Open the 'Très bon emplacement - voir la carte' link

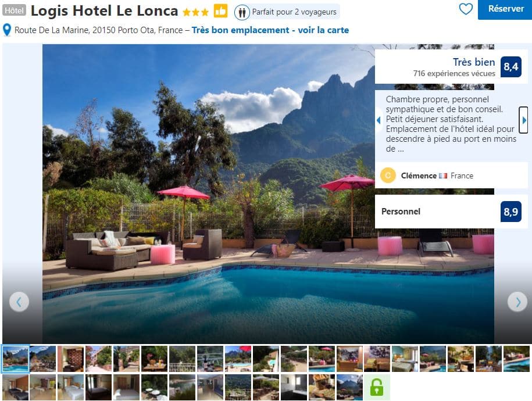pos(270,30)
